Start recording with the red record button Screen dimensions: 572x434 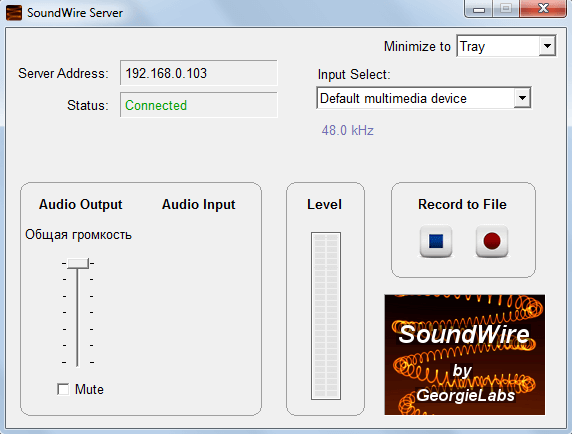pyautogui.click(x=492, y=241)
